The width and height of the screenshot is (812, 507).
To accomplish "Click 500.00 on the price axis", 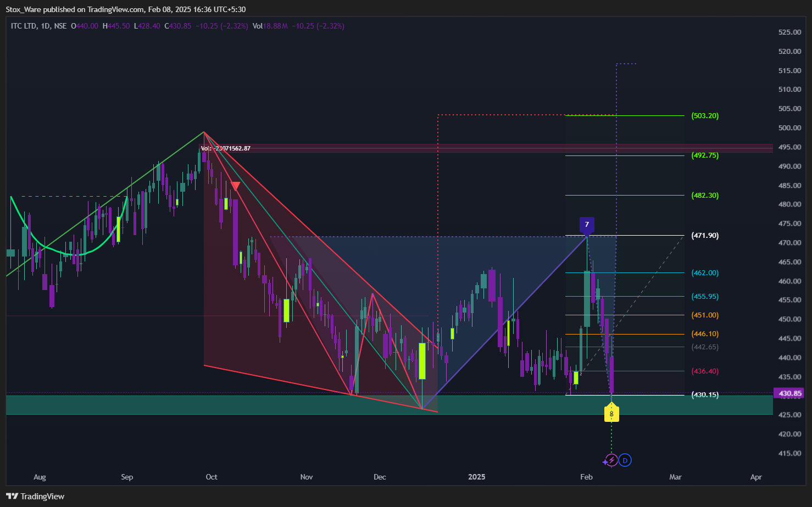I will (789, 128).
